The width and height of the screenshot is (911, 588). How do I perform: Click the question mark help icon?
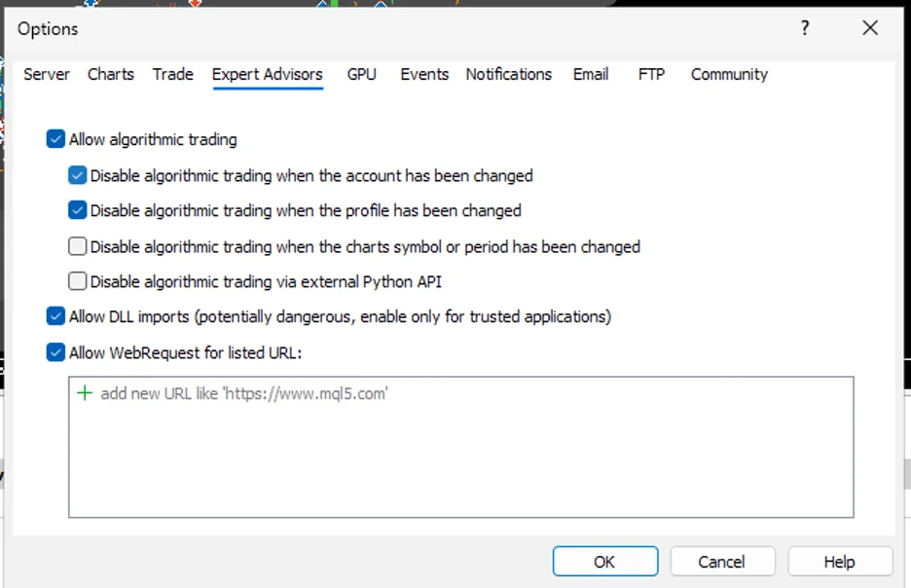[x=805, y=28]
